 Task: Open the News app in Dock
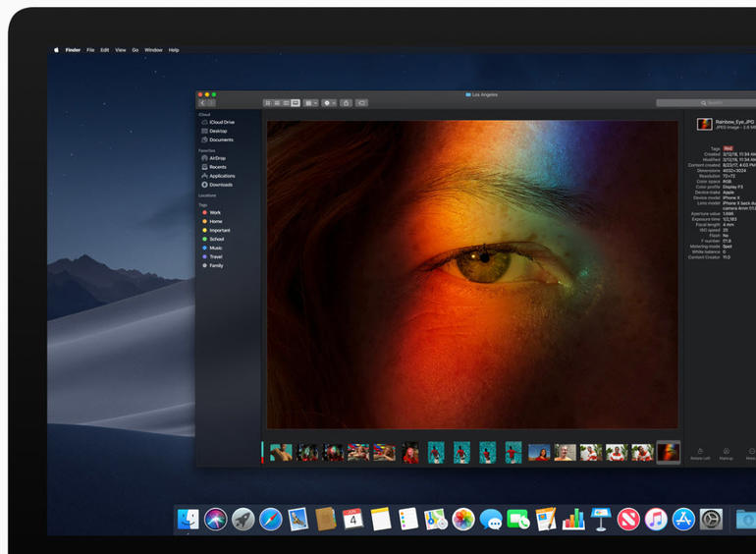(x=628, y=520)
